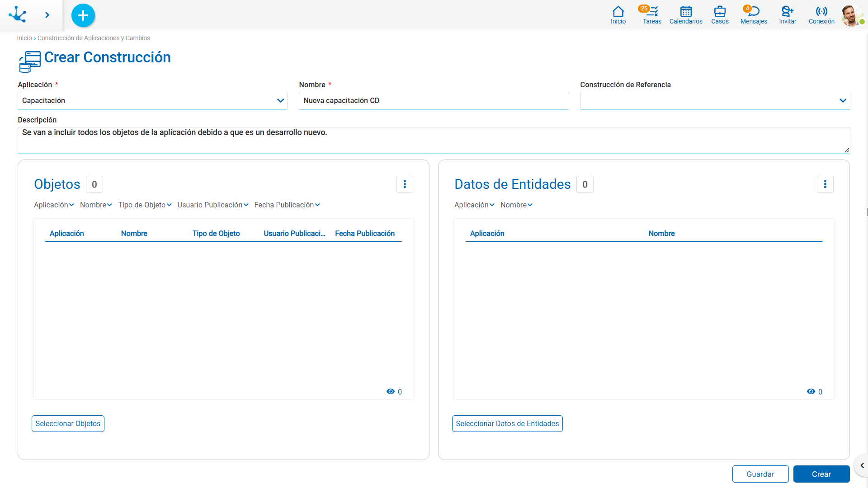Open the Aplicación Capacitación dropdown

point(152,101)
